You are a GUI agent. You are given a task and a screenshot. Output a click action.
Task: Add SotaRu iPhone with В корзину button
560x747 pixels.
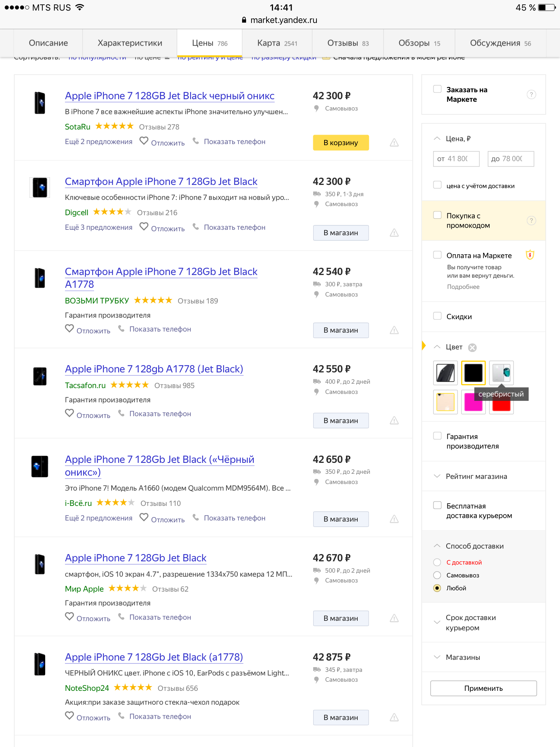click(341, 143)
